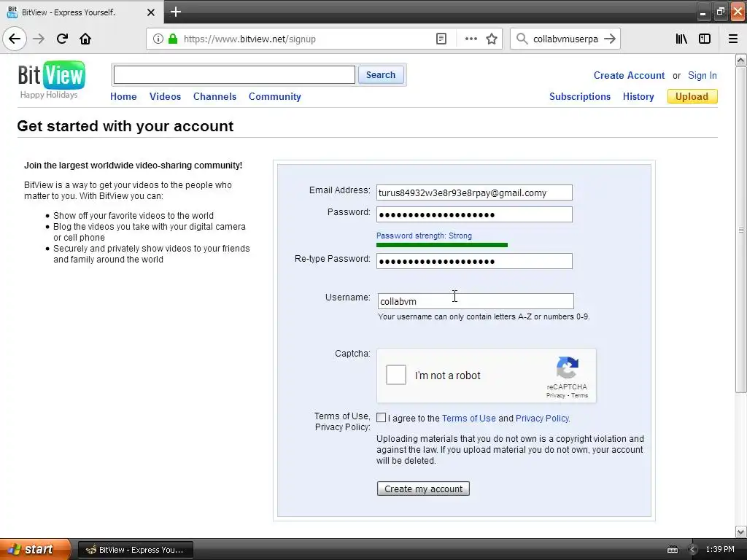
Task: Click the page scrollbar up arrow
Action: point(740,60)
